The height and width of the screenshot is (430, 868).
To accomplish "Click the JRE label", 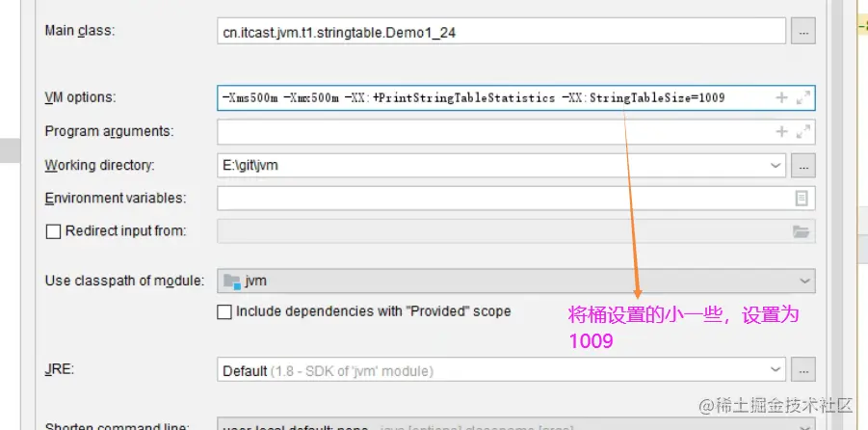I will coord(59,369).
